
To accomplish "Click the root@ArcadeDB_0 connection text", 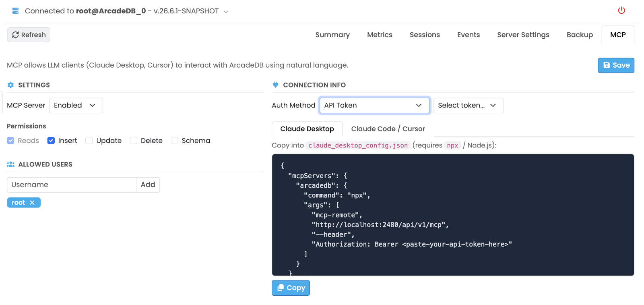I will click(x=111, y=11).
